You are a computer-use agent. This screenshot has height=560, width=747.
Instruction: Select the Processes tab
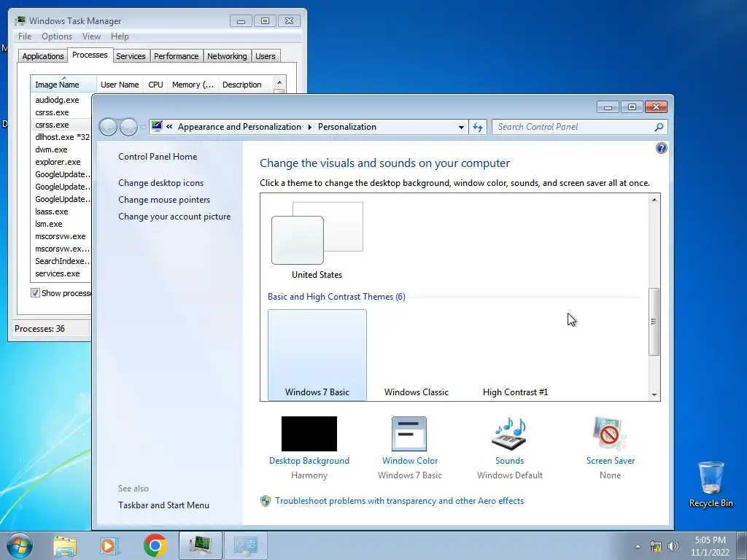click(x=90, y=55)
